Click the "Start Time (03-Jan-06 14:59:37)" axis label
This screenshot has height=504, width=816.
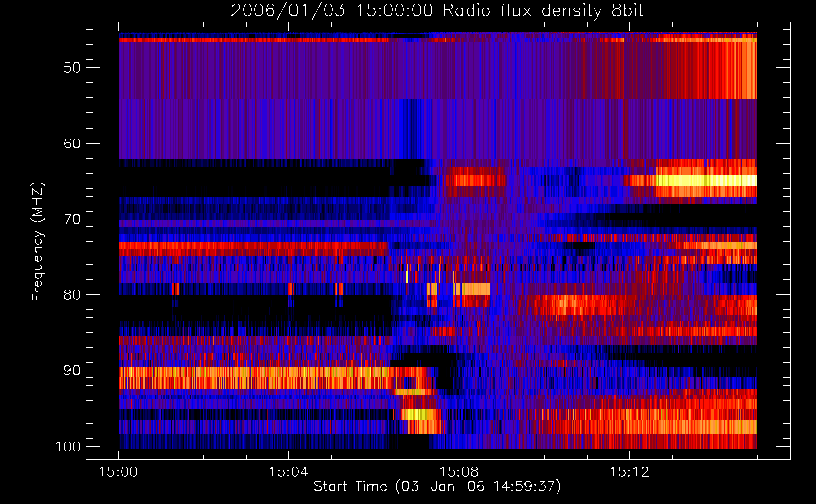437,487
